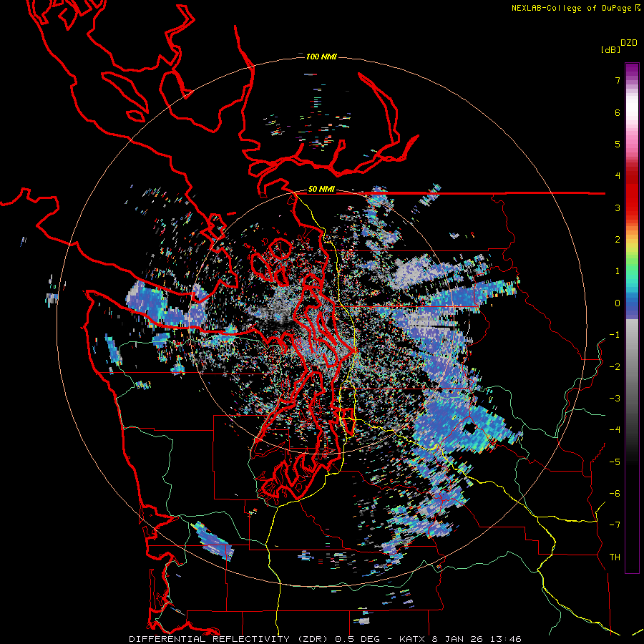The height and width of the screenshot is (644, 644).
Task: Click the -1 value on the color scale
Action: 615,335
